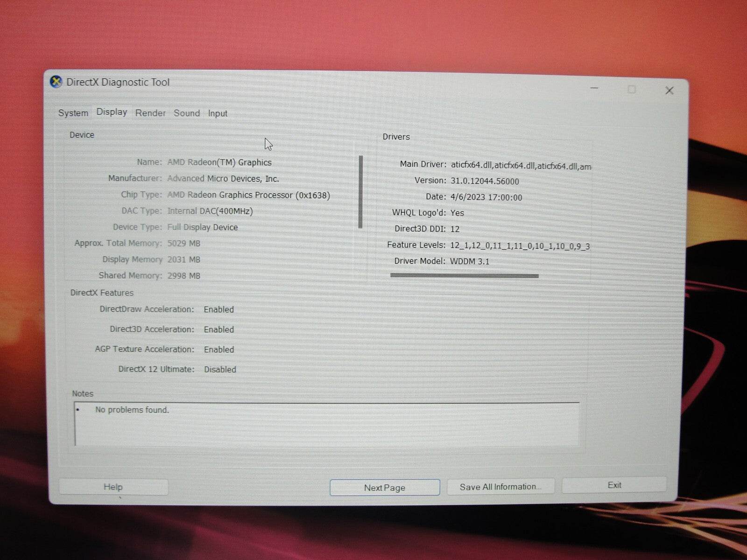This screenshot has height=560, width=747.
Task: Click the DirectX Diagnostic Tool title text
Action: (118, 82)
